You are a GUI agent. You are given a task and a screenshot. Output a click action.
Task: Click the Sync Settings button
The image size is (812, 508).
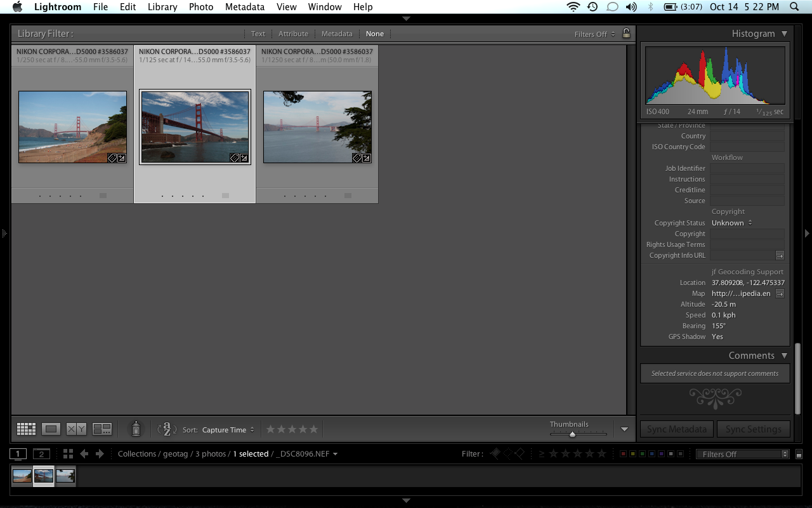pyautogui.click(x=754, y=429)
